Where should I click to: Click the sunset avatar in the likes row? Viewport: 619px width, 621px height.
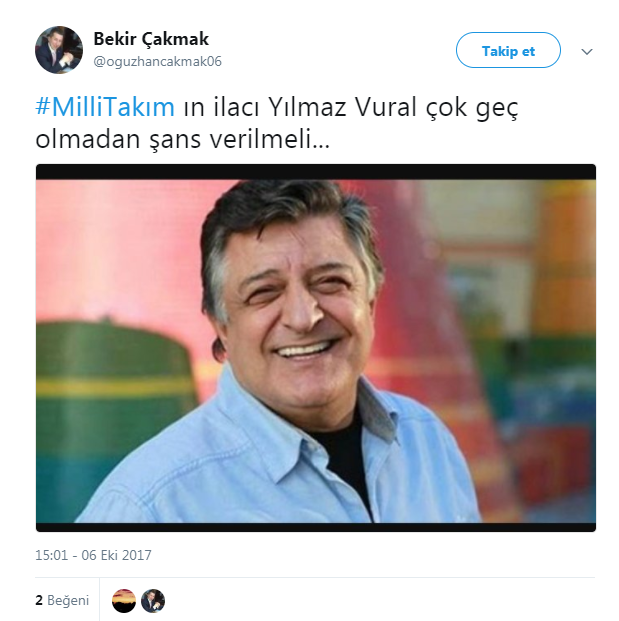pos(124,601)
